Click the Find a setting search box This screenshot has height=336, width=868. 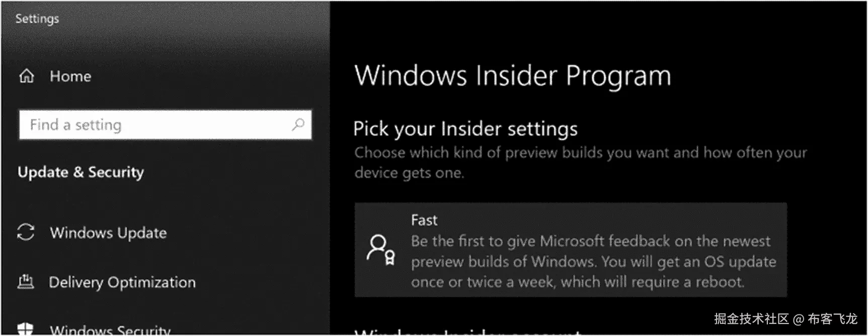tap(156, 125)
